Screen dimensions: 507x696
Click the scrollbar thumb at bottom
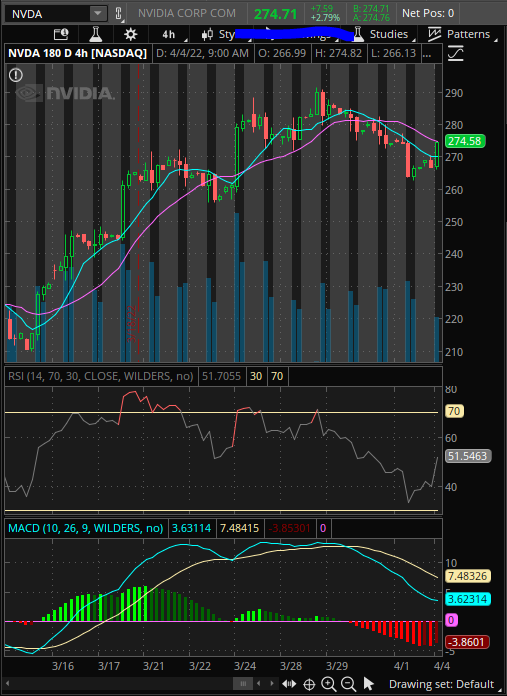coord(243,684)
